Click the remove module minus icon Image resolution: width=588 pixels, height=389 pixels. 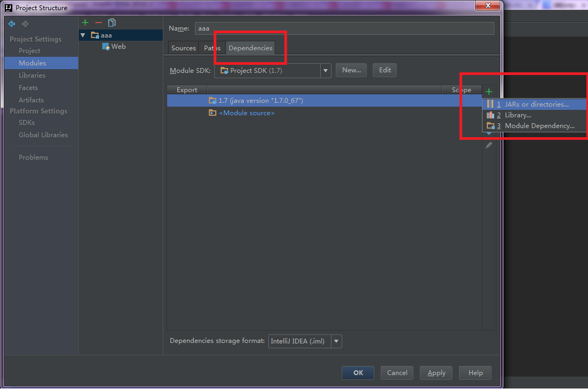pyautogui.click(x=98, y=23)
